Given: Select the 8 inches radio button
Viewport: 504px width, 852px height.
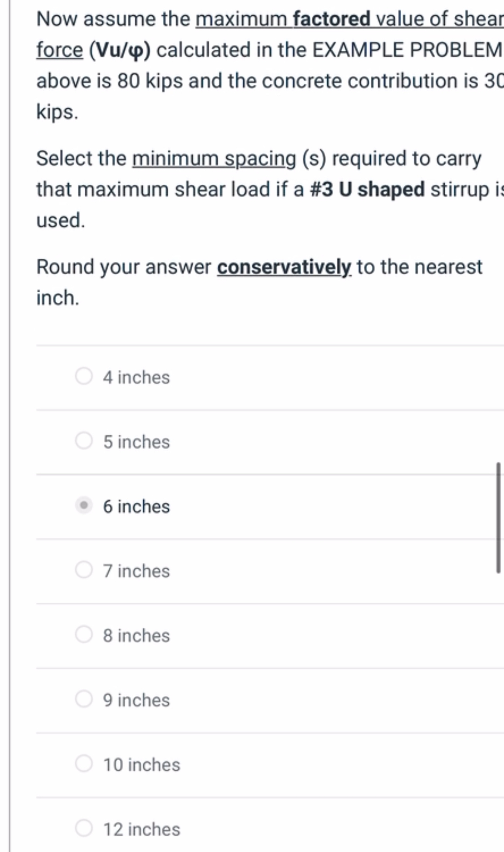Looking at the screenshot, I should tap(83, 636).
